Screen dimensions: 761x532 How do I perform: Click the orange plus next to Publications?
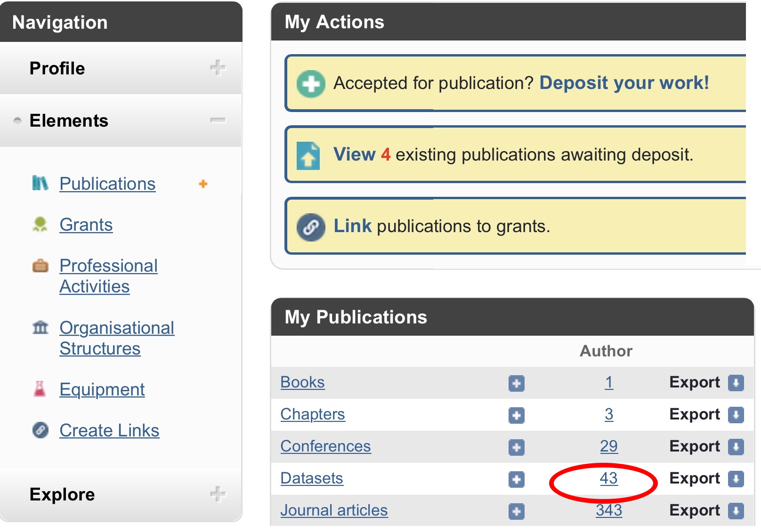click(x=203, y=184)
